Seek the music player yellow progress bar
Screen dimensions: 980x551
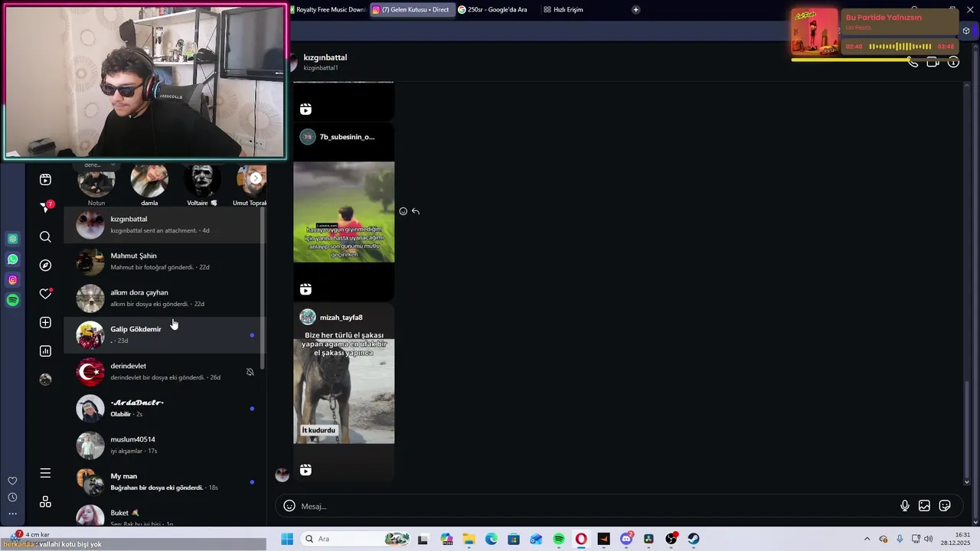(x=875, y=60)
